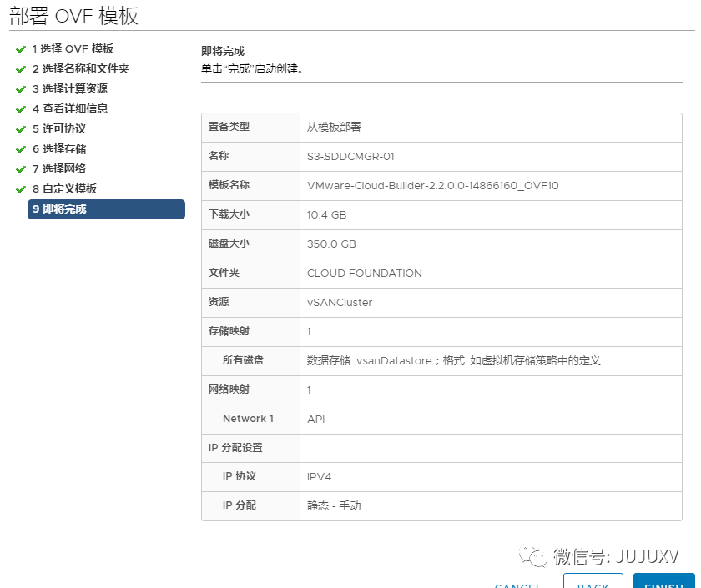The width and height of the screenshot is (701, 588).
Task: Click the 存储映射 row label
Action: (229, 331)
